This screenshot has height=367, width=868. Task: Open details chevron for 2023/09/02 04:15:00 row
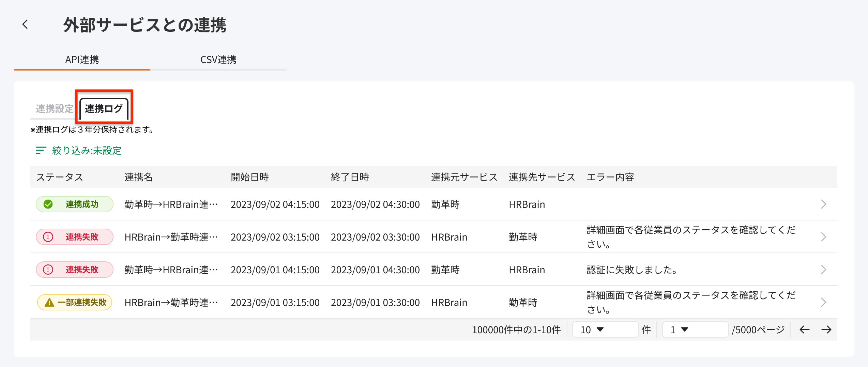pyautogui.click(x=823, y=204)
